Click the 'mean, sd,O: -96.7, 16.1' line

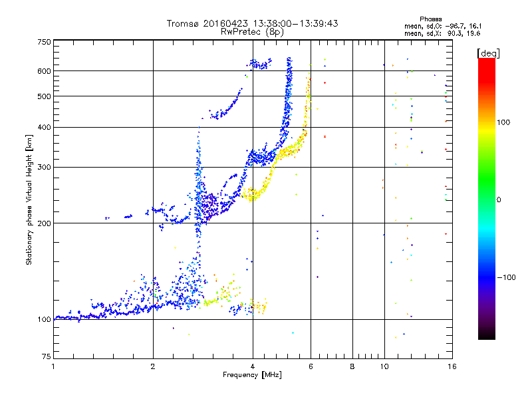pos(443,26)
